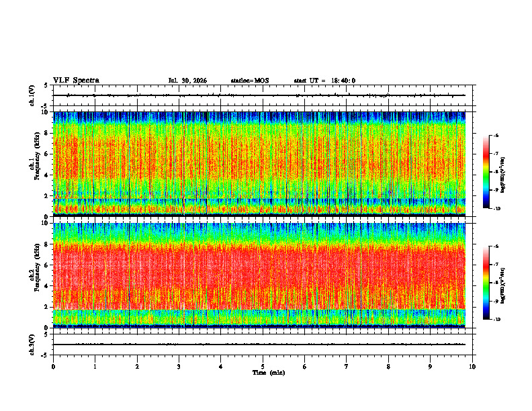
Task: Select the 3 minute tick on time axis
Action: point(179,367)
